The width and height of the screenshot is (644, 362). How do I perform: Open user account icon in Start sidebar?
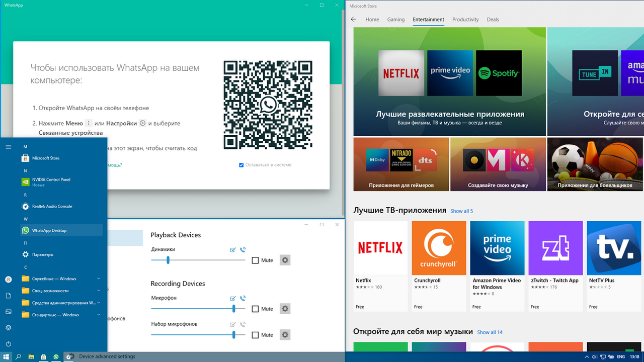point(8,280)
